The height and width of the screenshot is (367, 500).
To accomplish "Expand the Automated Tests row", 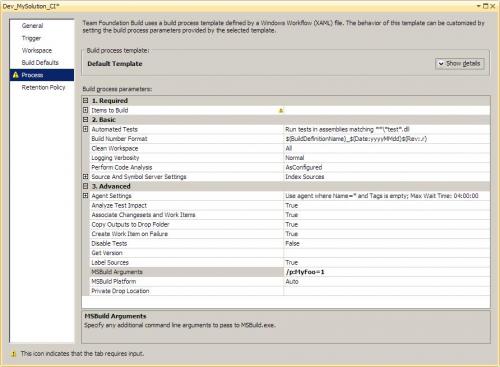I will (86, 129).
